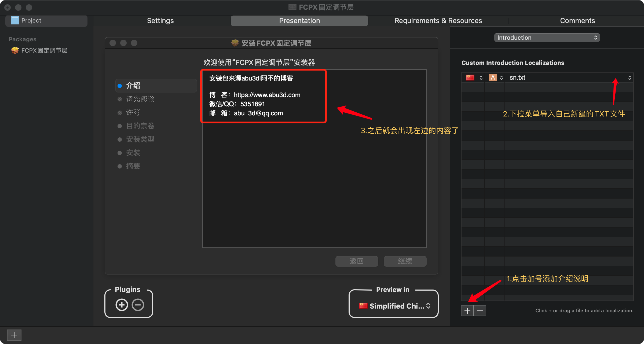Open Preview in Simplified Chinese dropdown
The image size is (644, 344).
394,306
